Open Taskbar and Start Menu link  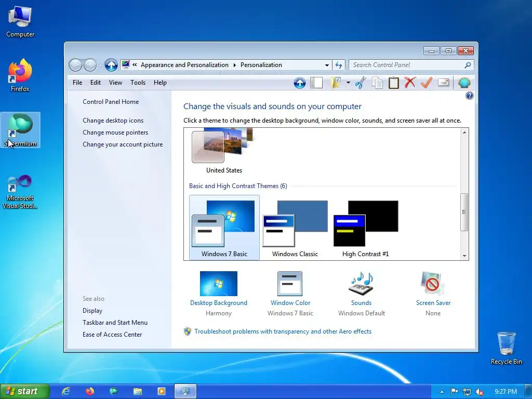pyautogui.click(x=115, y=322)
